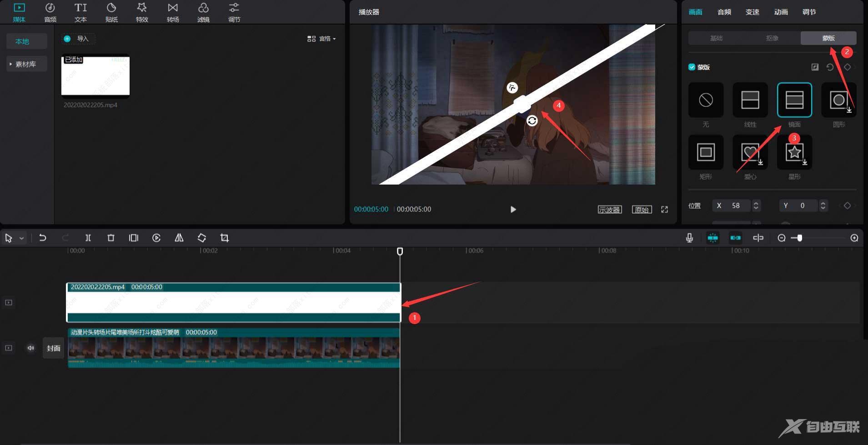Add a mask keyframe with diamond icon
This screenshot has height=445, width=868.
coord(847,67)
